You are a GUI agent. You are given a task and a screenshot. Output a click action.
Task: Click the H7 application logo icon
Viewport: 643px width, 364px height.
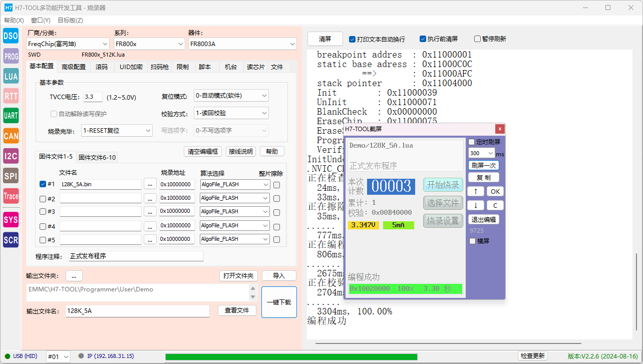point(8,8)
